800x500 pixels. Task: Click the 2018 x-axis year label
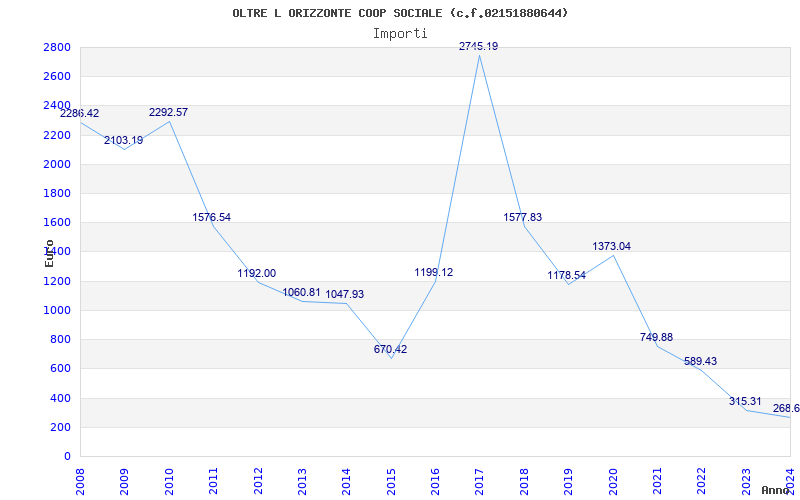(x=524, y=481)
